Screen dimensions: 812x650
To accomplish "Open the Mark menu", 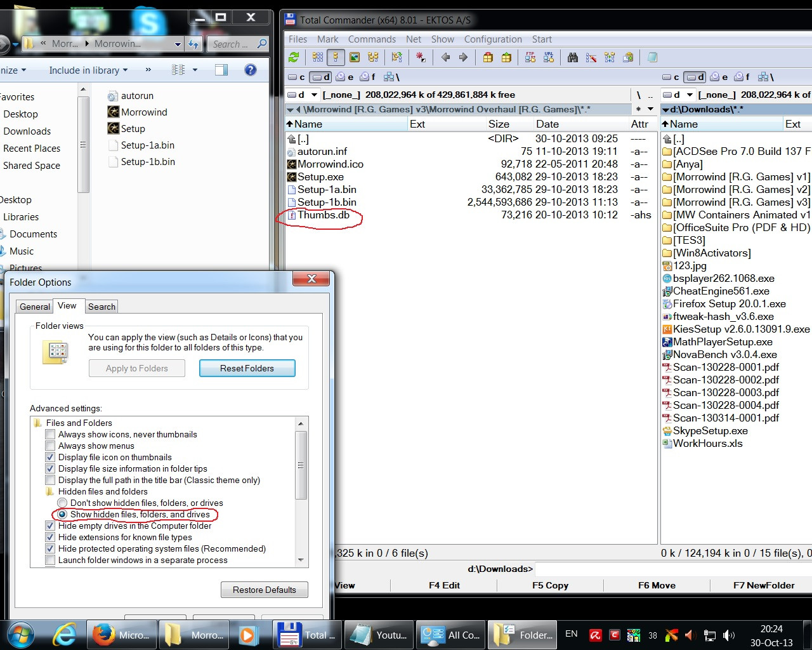I will tap(328, 39).
